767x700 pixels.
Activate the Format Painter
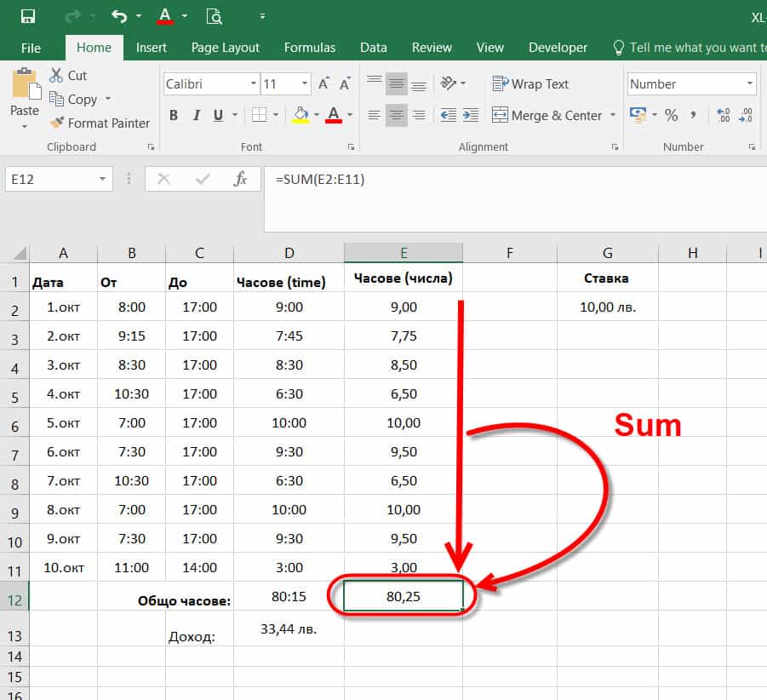[x=100, y=123]
